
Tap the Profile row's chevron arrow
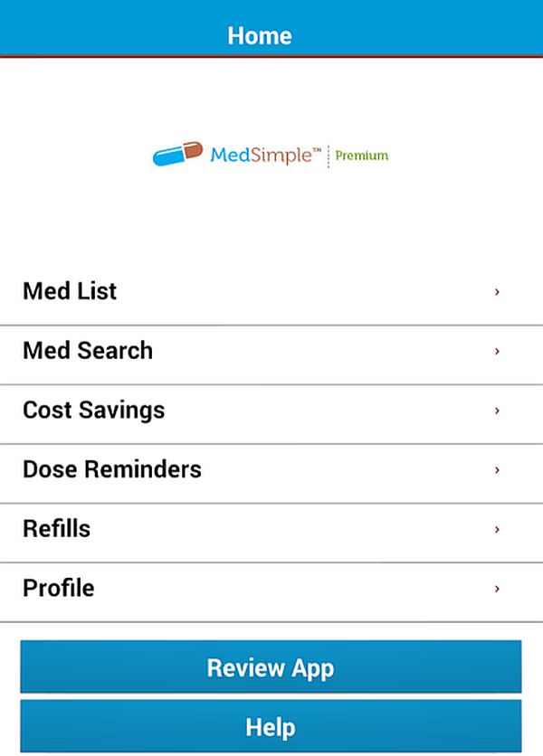pos(497,588)
